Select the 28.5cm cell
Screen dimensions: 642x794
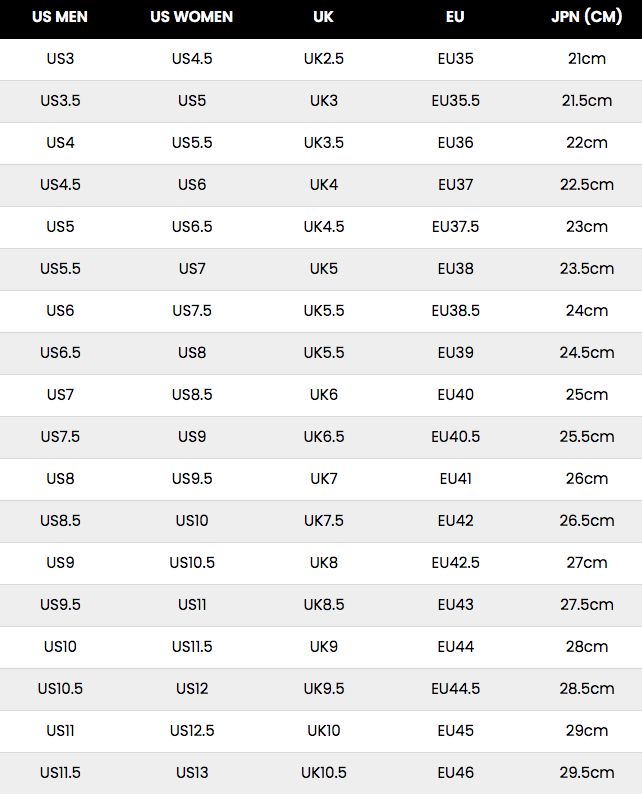point(587,689)
